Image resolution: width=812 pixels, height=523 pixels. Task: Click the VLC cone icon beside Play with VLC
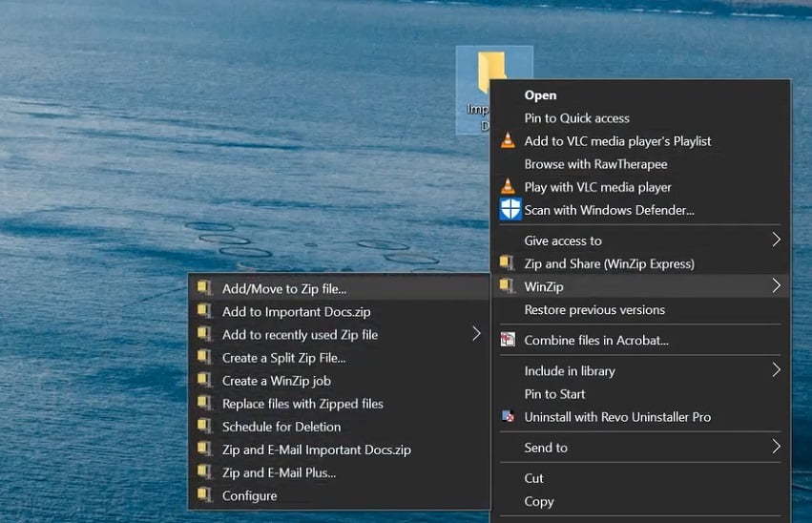tap(508, 186)
